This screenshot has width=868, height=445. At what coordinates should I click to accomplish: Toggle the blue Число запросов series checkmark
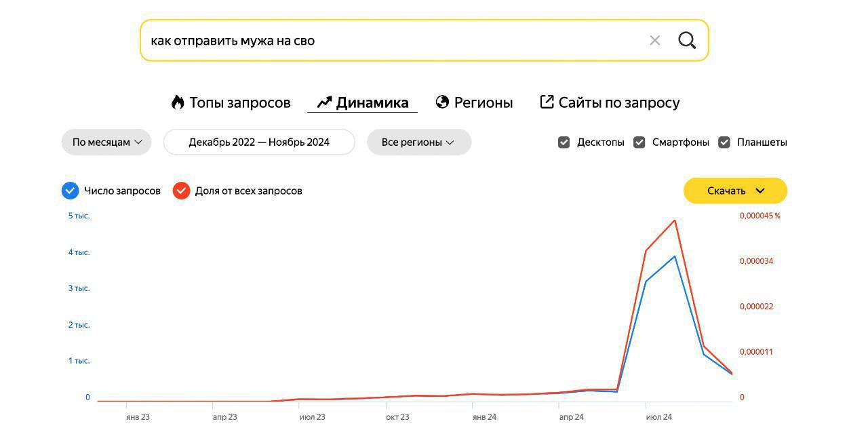71,191
